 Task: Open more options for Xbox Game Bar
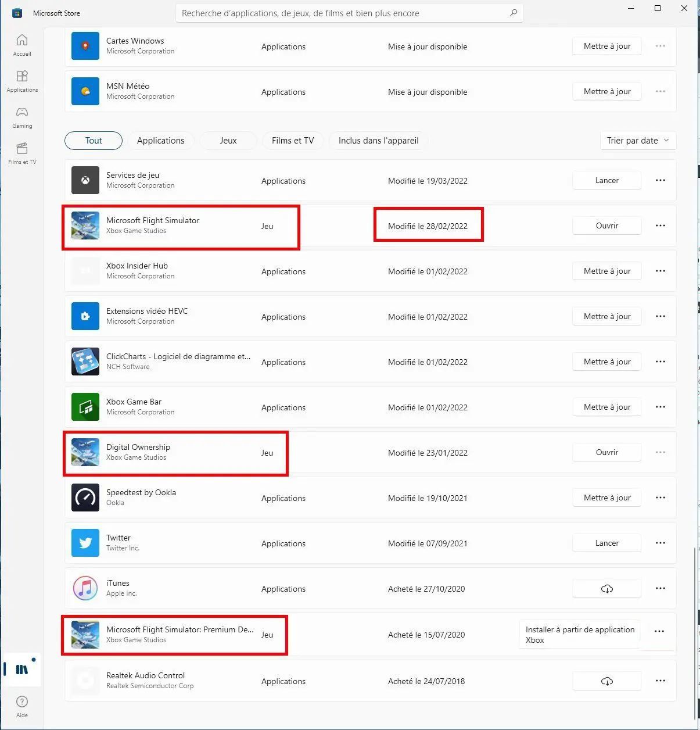(660, 407)
